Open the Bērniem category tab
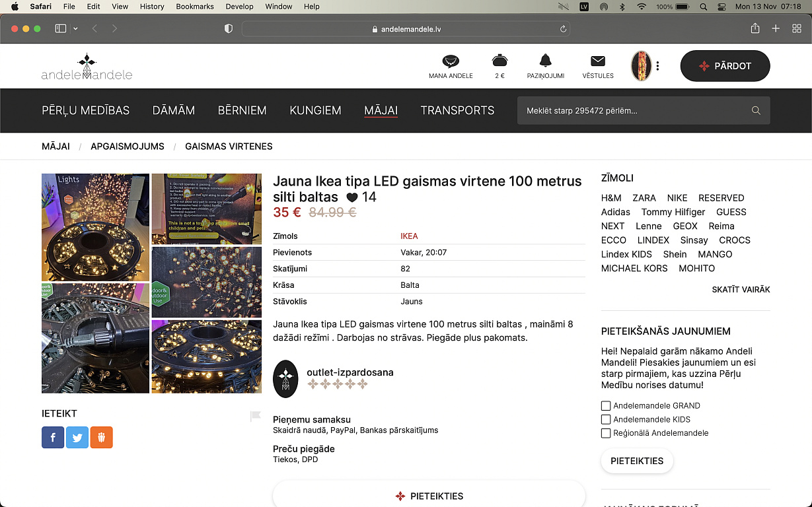The width and height of the screenshot is (812, 507). [242, 110]
